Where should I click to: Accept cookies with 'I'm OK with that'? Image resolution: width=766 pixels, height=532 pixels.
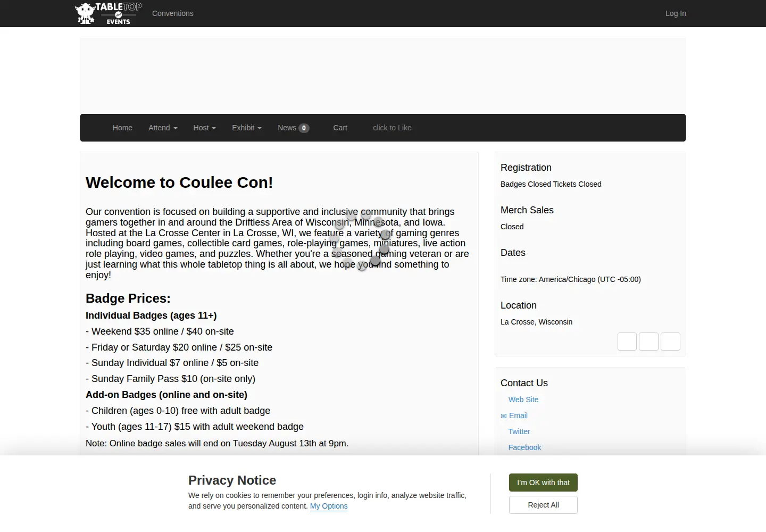(543, 483)
